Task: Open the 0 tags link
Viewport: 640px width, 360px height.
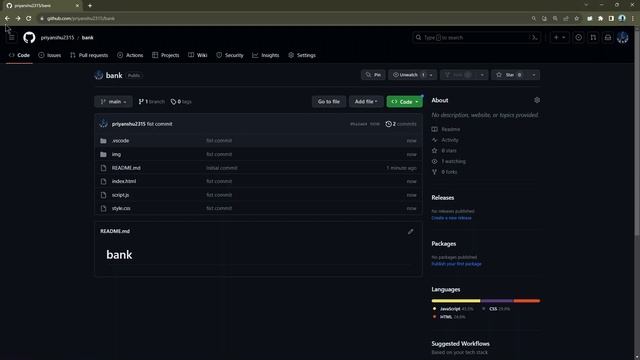Action: click(x=181, y=102)
